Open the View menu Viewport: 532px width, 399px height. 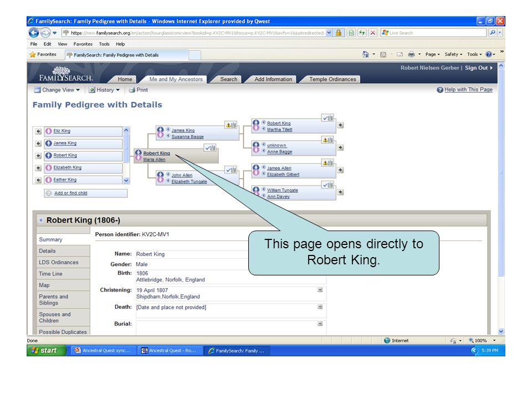coord(63,44)
